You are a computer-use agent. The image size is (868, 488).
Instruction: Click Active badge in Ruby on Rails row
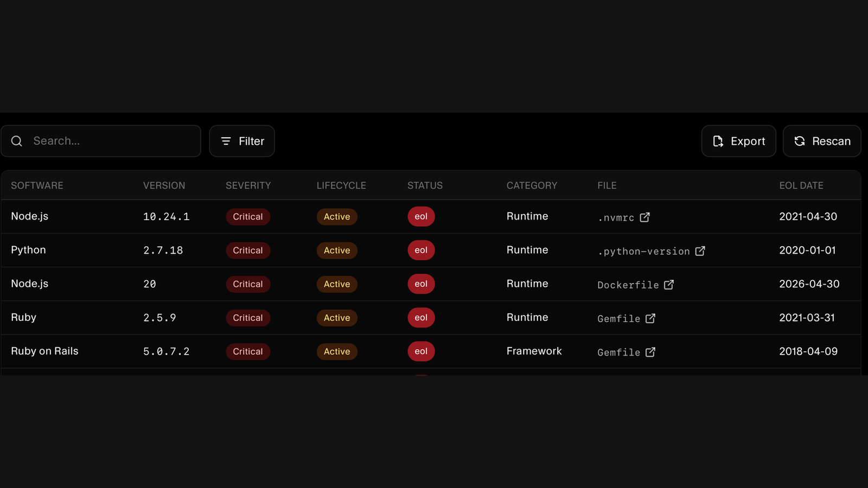[337, 351]
